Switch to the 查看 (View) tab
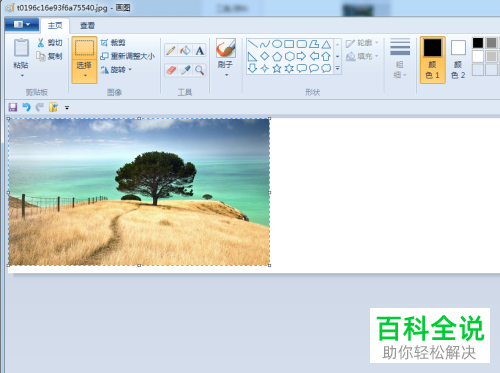The height and width of the screenshot is (373, 500). 87,26
